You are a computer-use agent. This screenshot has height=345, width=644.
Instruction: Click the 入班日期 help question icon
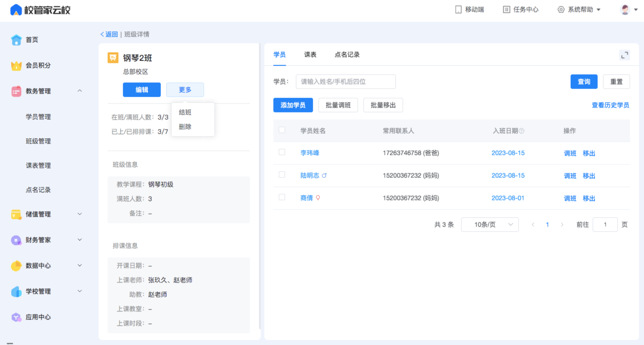pyautogui.click(x=522, y=131)
